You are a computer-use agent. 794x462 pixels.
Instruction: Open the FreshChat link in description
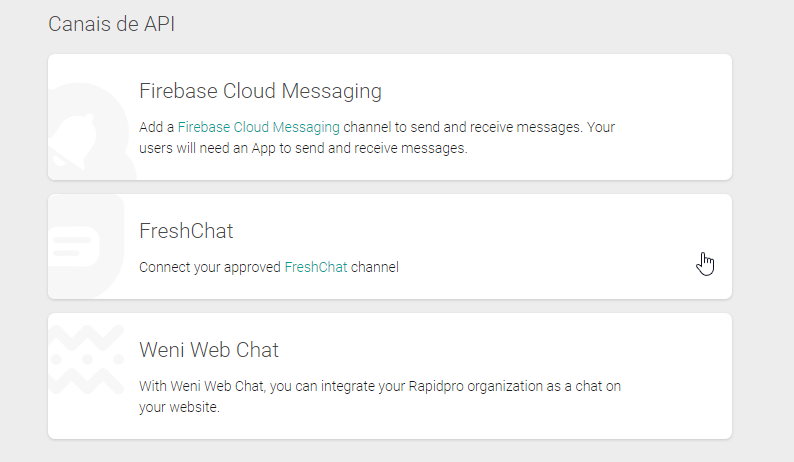316,267
